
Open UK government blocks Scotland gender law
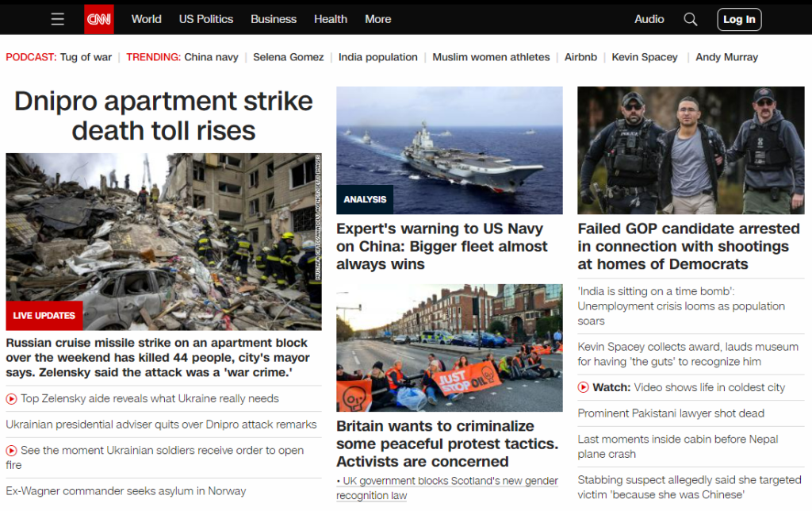click(447, 488)
